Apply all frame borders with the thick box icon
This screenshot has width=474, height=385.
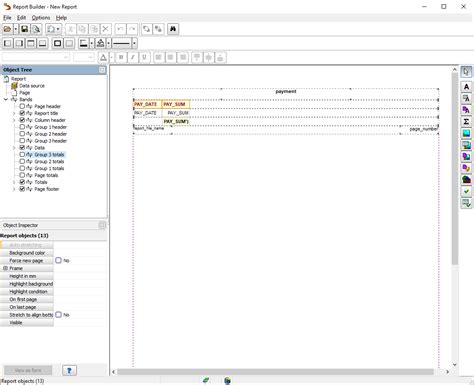[57, 43]
